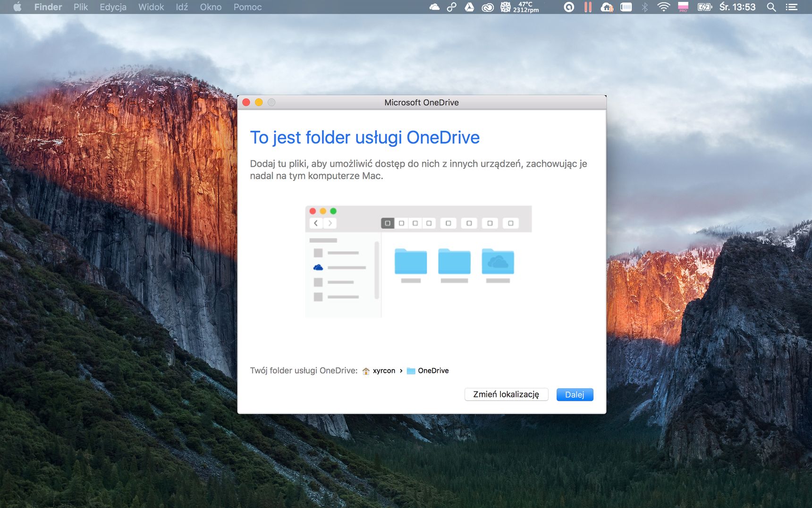
Task: Click the infinity-loop menu bar icon
Action: point(452,7)
